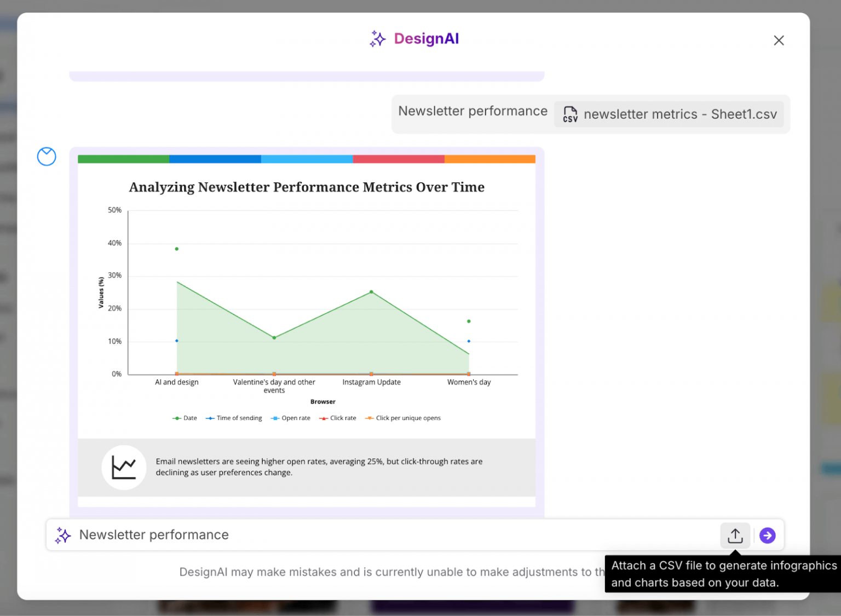Click the line-chart insight icon below the graph
841x616 pixels.
124,467
